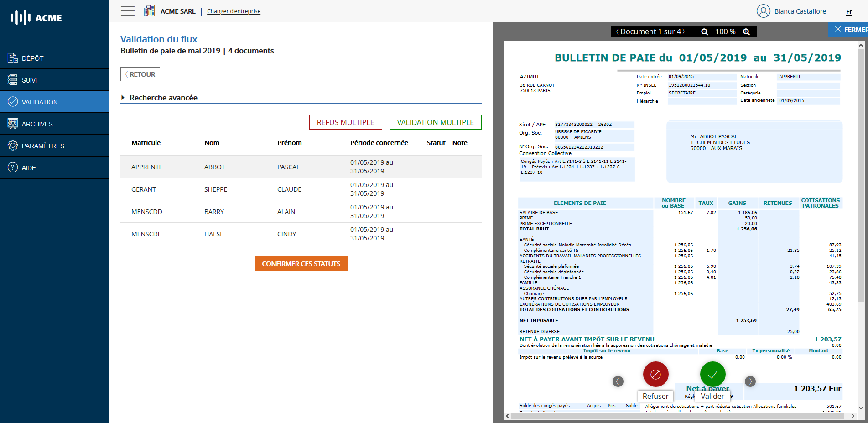Viewport: 868px width, 423px height.
Task: Click the red Refuser icon
Action: [x=655, y=374]
